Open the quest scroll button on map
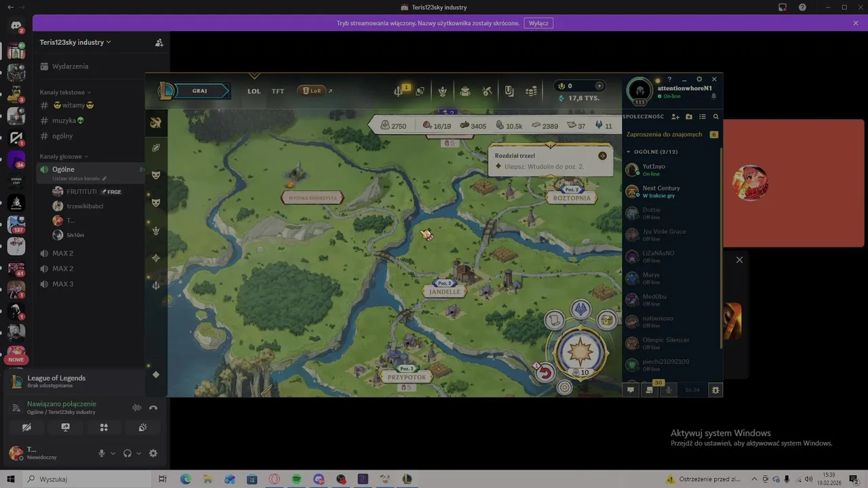The image size is (868, 488). click(x=555, y=319)
